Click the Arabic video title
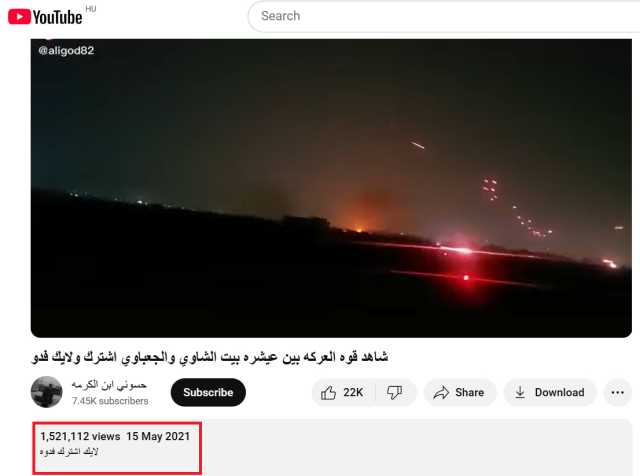Image resolution: width=640 pixels, height=476 pixels. coord(209,358)
